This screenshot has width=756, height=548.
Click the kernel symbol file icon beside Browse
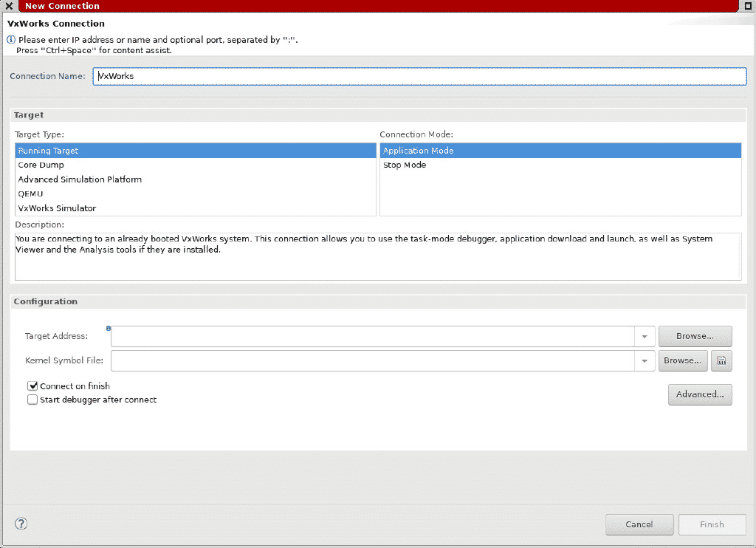point(721,360)
